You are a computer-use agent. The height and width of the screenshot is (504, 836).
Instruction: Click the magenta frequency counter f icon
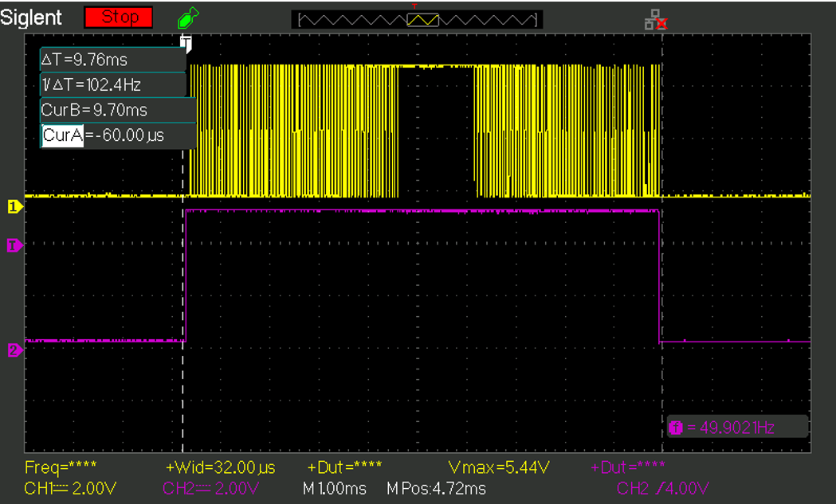[x=676, y=428]
